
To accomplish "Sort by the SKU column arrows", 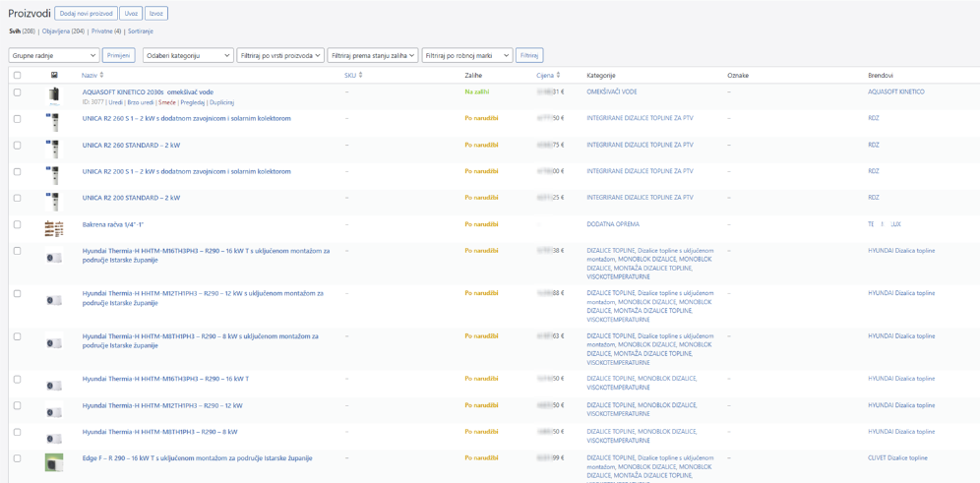I will tap(360, 75).
